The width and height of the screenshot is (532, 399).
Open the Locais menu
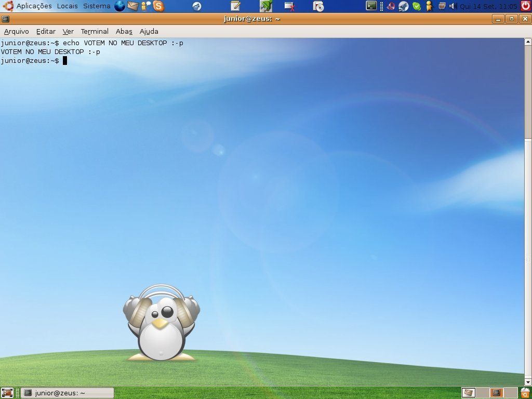point(67,6)
